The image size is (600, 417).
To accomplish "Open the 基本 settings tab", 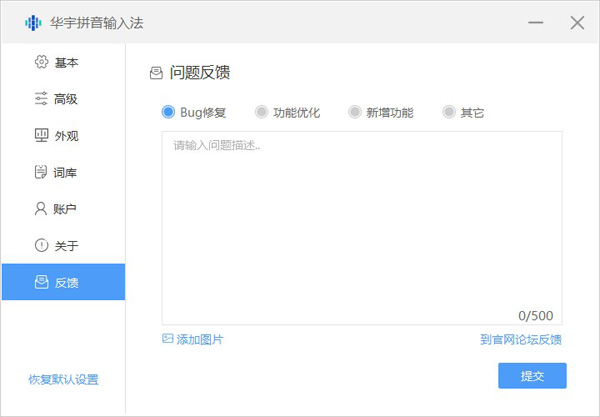I will 64,62.
